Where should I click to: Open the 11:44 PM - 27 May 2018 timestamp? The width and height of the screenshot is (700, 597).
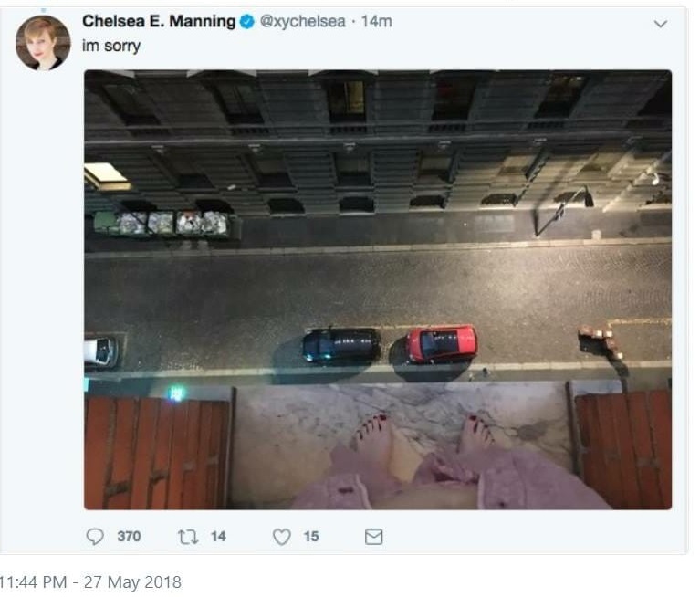(x=91, y=581)
